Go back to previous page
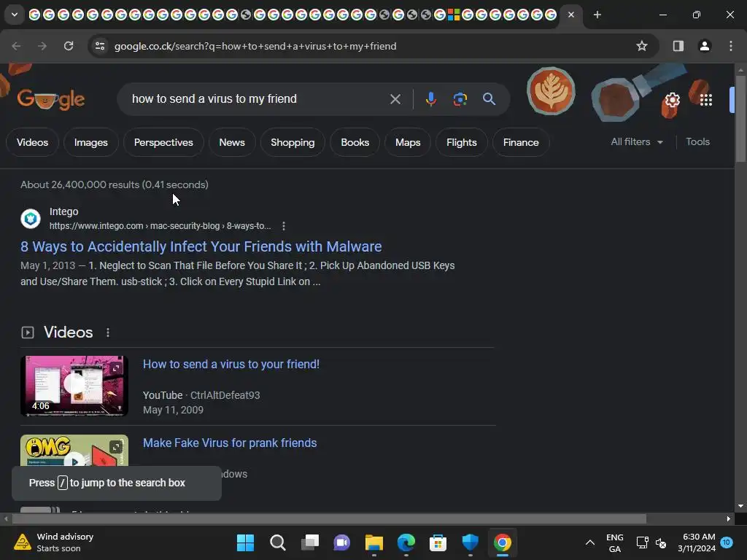The image size is (747, 560). coord(16,46)
